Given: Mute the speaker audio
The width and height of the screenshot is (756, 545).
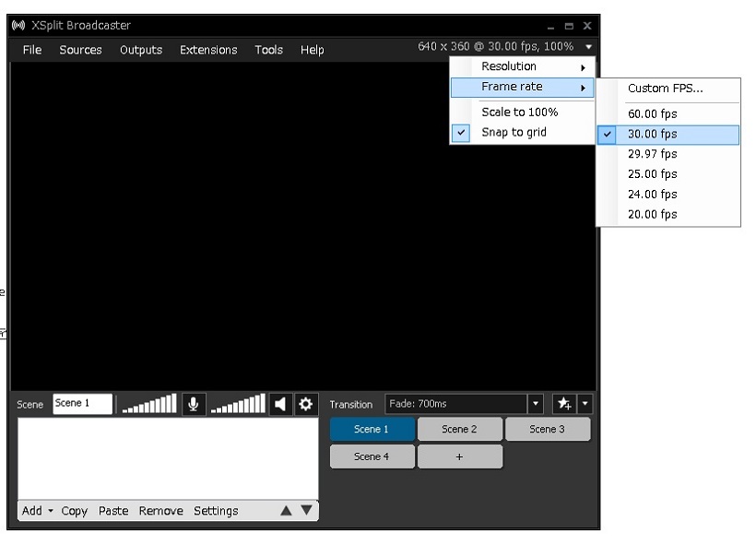Looking at the screenshot, I should tap(280, 404).
